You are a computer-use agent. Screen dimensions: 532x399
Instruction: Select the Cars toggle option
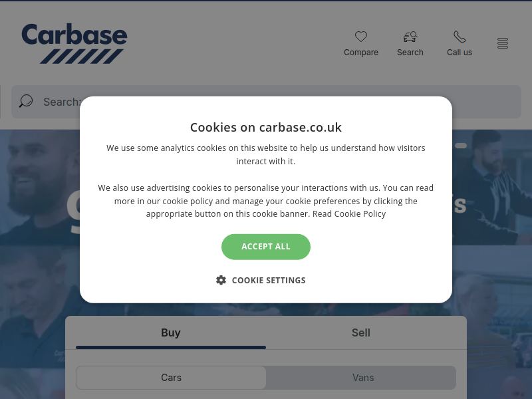[171, 378]
